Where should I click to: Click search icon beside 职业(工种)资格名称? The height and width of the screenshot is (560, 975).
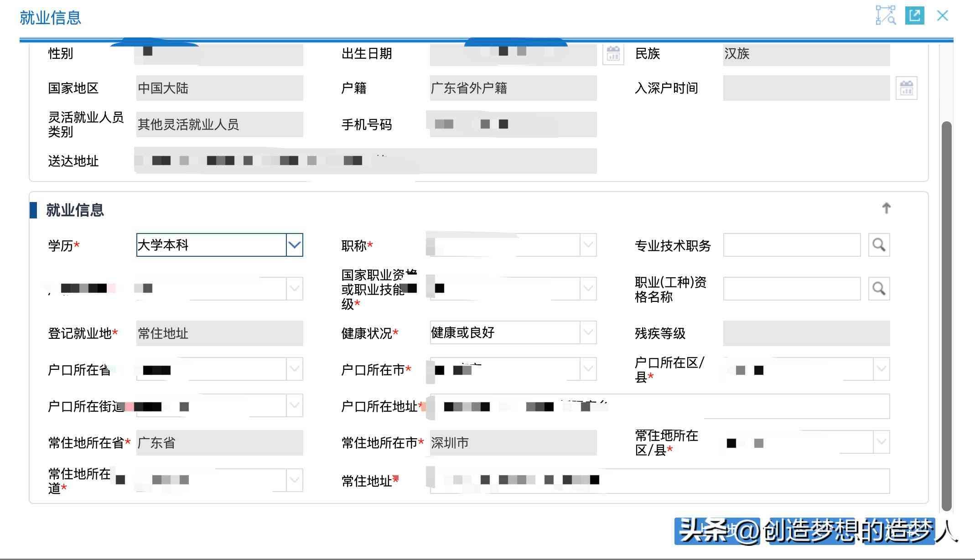pyautogui.click(x=879, y=289)
